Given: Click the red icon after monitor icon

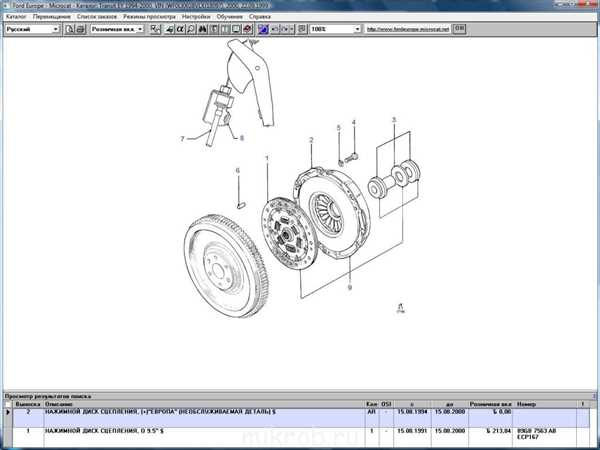Looking at the screenshot, I should 247,29.
